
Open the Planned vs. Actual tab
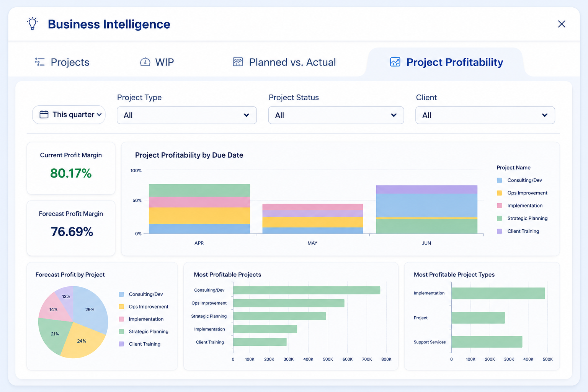pyautogui.click(x=284, y=62)
